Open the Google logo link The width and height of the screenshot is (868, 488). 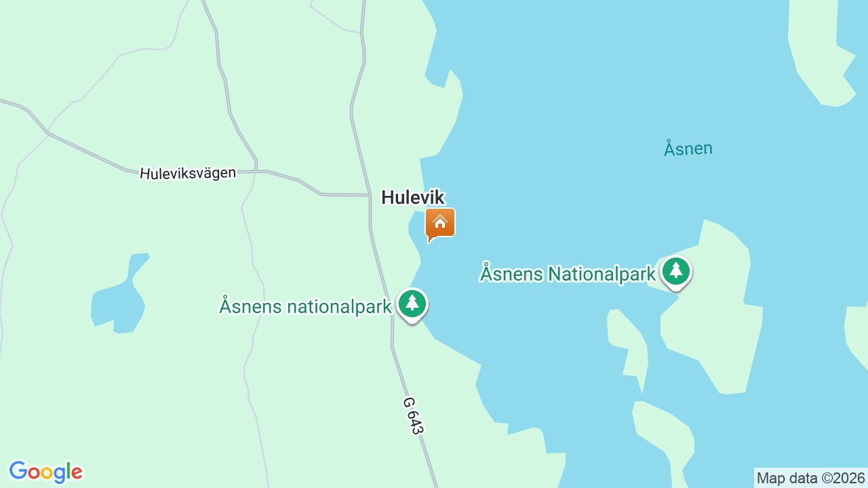(45, 472)
